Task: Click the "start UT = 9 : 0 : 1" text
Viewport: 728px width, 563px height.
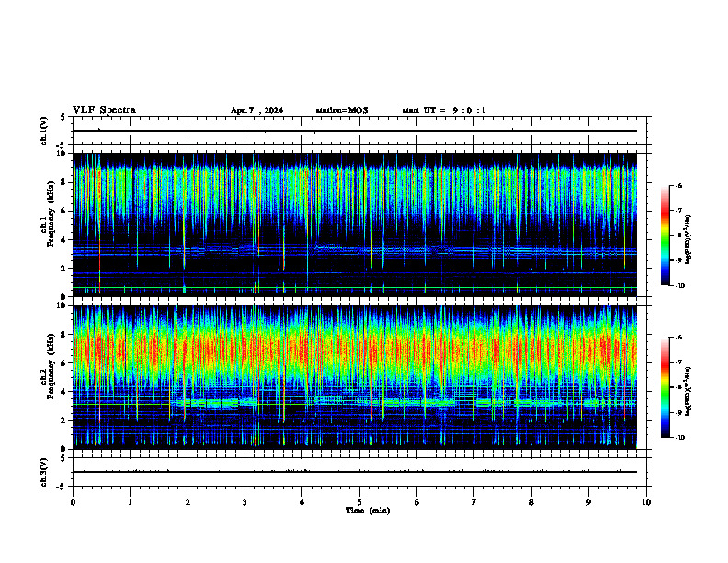Action: click(x=444, y=110)
